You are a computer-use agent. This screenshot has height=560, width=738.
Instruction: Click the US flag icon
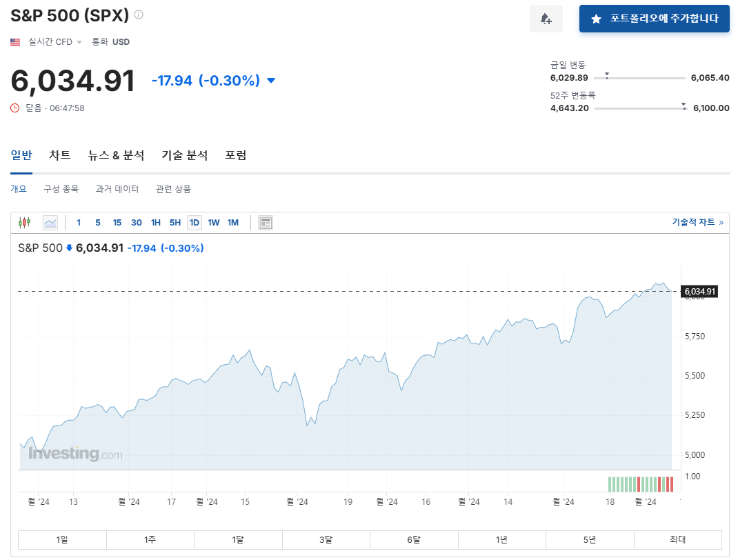(15, 42)
